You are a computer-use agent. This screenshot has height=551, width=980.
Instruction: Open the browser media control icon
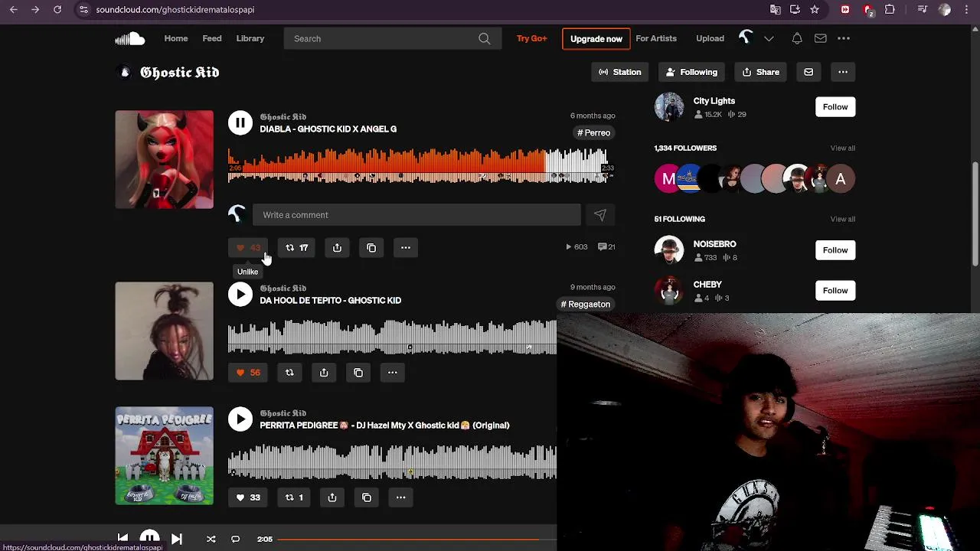[923, 9]
